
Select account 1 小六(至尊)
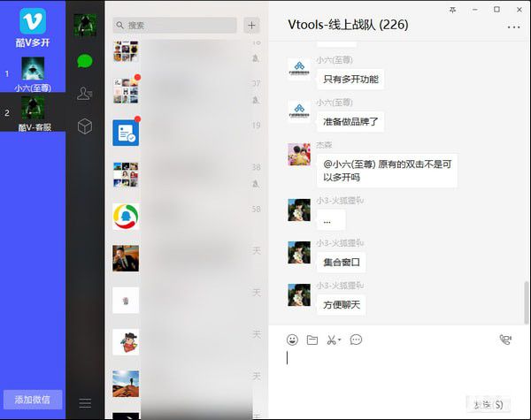coord(33,73)
